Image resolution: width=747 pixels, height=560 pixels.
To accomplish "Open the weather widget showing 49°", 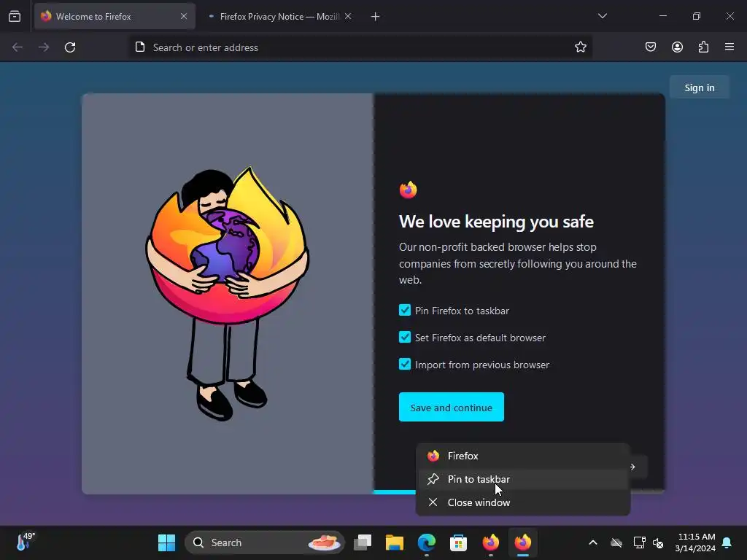I will 26,542.
